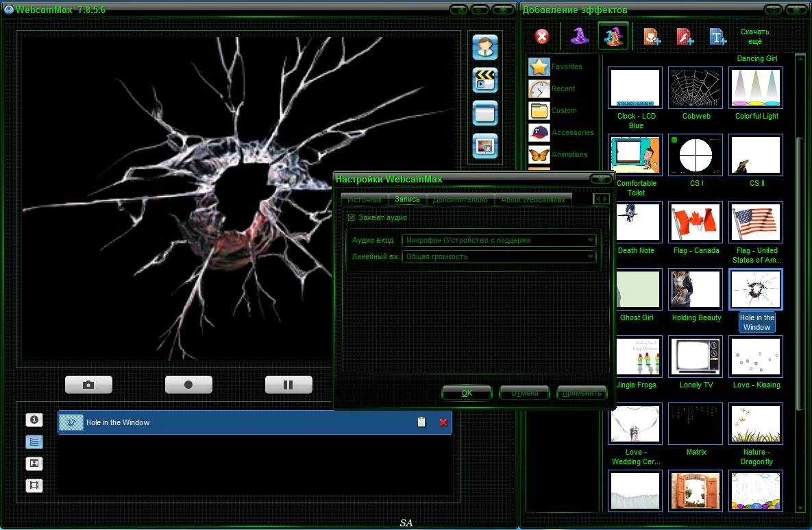This screenshot has width=812, height=530.
Task: Apply the open window shutters effect thumbnail
Action: pyautogui.click(x=696, y=491)
